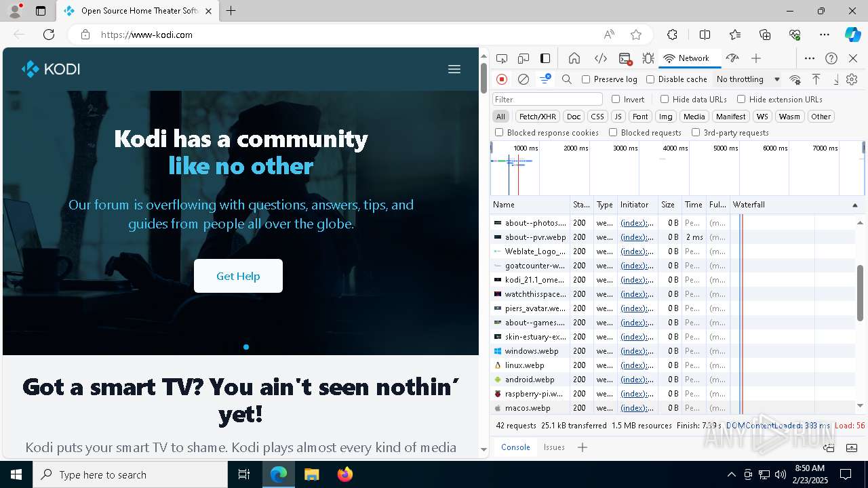868x488 pixels.
Task: Stop recording network log
Action: click(x=502, y=79)
